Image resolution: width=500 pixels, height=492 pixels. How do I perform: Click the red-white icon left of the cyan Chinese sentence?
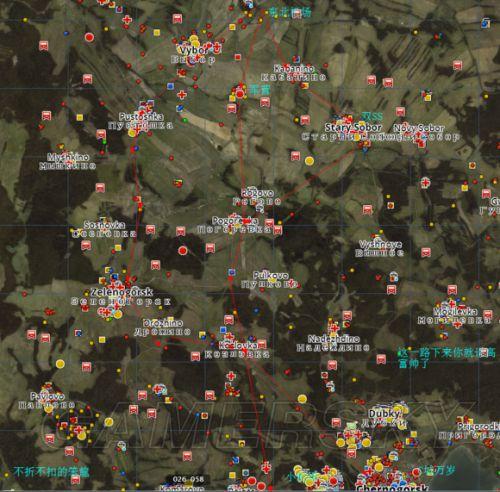381,359
